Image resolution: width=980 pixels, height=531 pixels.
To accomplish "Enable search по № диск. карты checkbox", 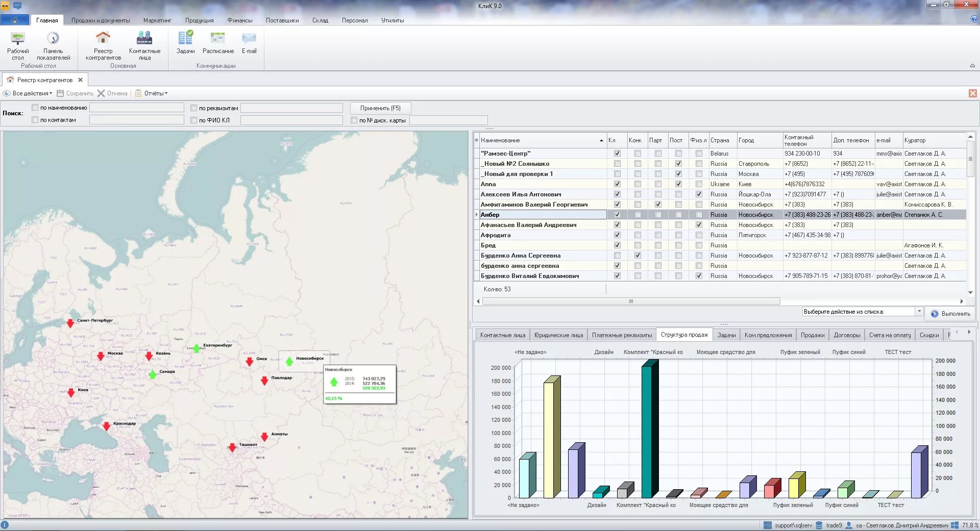I will coord(354,120).
